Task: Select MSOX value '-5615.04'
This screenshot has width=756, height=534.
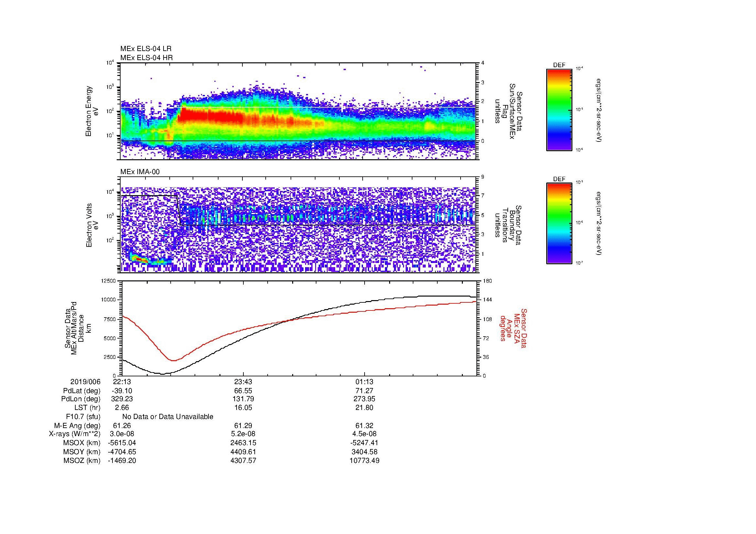Action: [x=122, y=443]
